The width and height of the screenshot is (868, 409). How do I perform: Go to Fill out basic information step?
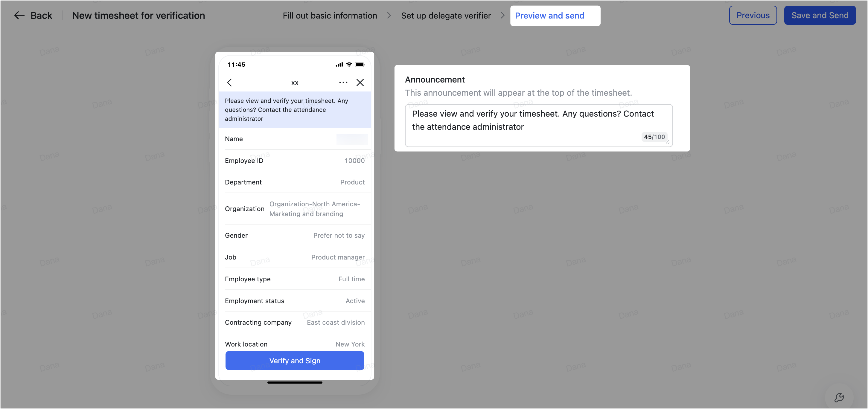click(330, 16)
